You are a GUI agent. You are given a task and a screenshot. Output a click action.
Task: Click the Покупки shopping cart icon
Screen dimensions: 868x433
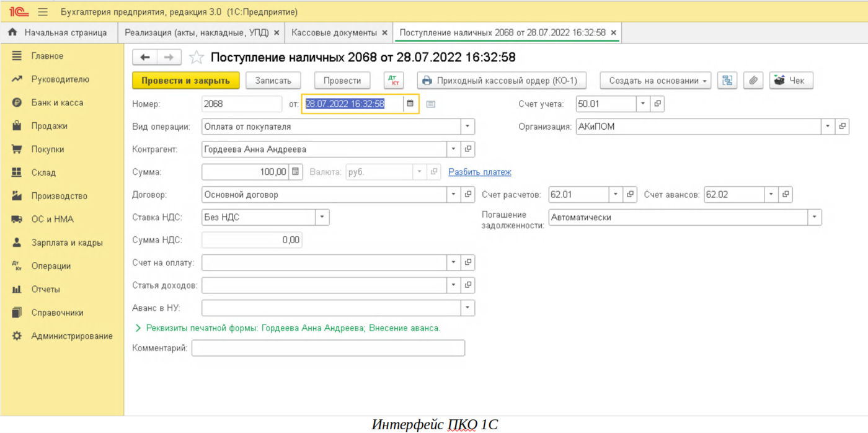coord(17,149)
